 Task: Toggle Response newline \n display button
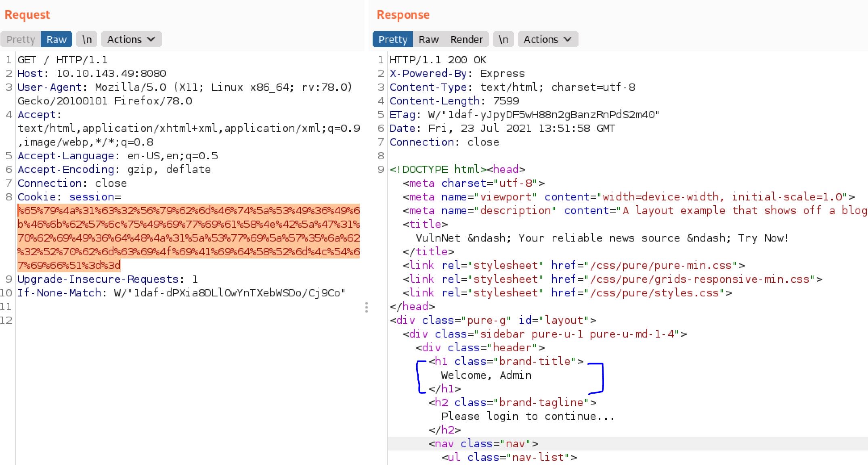click(503, 40)
